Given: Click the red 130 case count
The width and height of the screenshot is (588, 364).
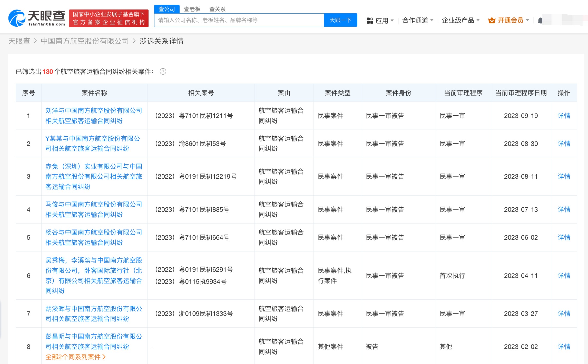Looking at the screenshot, I should [x=48, y=72].
